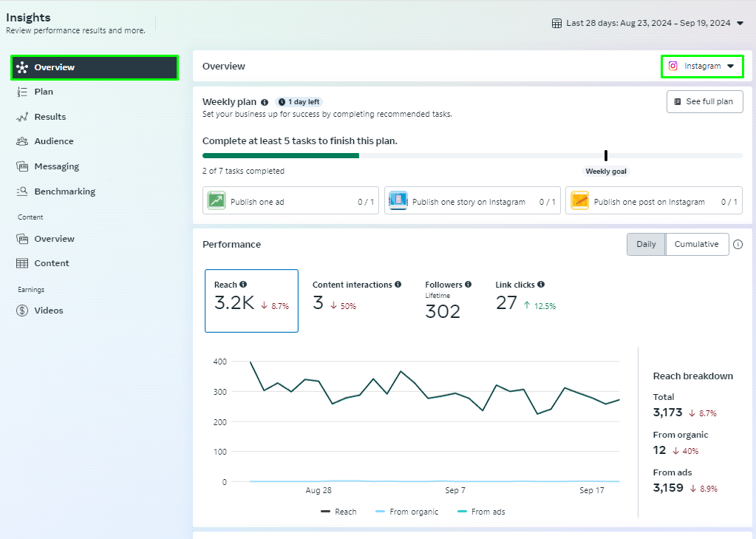Click the info icon next to Link clicks
756x539 pixels.
point(541,285)
